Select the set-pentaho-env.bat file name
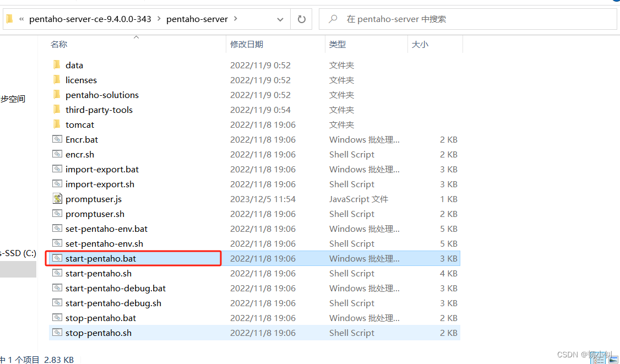620x364 pixels. tap(106, 229)
